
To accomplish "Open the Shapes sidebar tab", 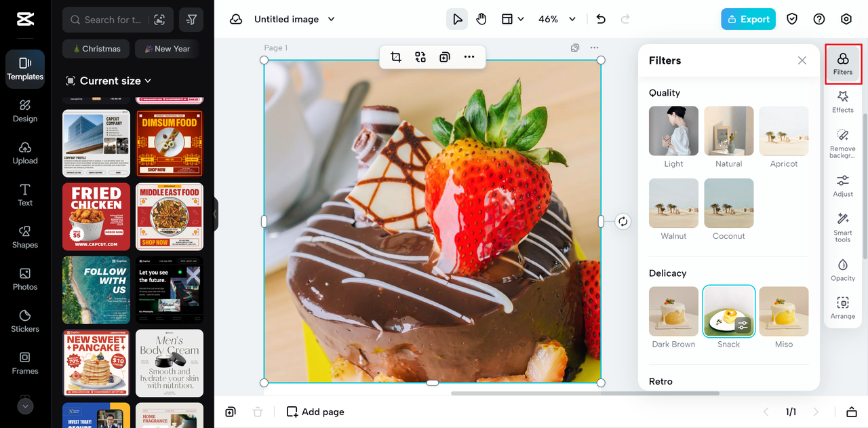I will click(x=25, y=237).
